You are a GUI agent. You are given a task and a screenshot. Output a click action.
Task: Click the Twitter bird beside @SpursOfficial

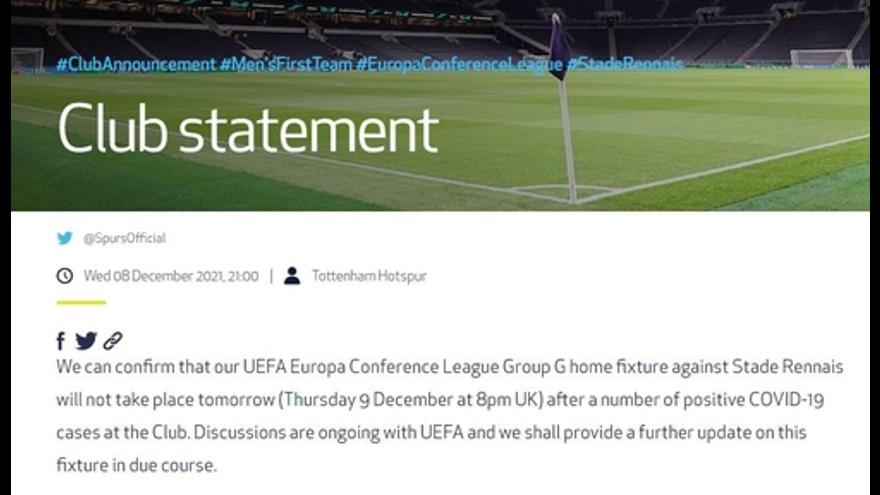coord(65,238)
